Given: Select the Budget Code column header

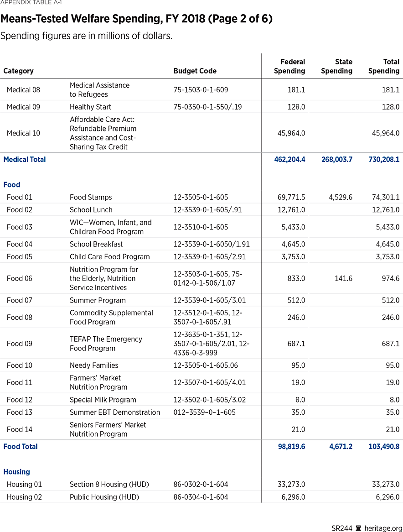Looking at the screenshot, I should [195, 71].
